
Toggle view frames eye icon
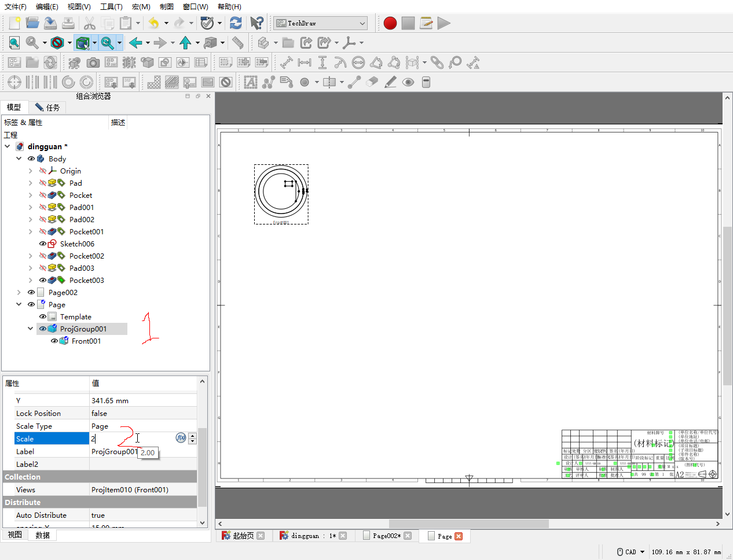point(408,82)
